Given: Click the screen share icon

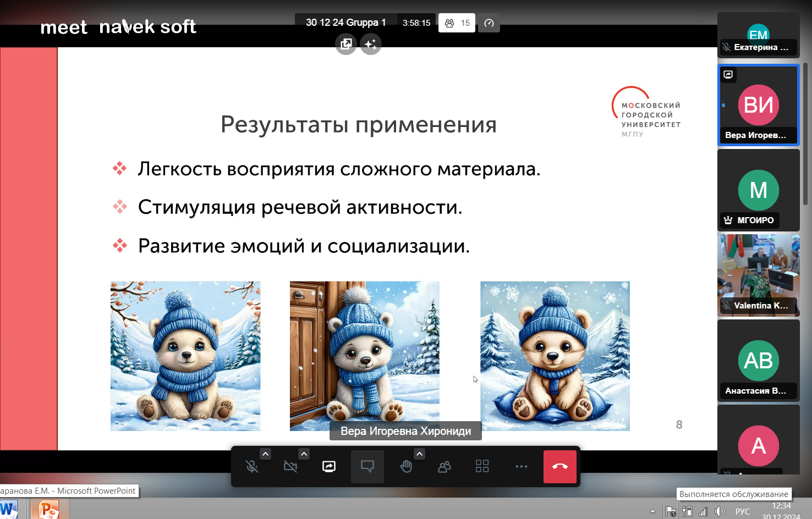Looking at the screenshot, I should click(329, 467).
